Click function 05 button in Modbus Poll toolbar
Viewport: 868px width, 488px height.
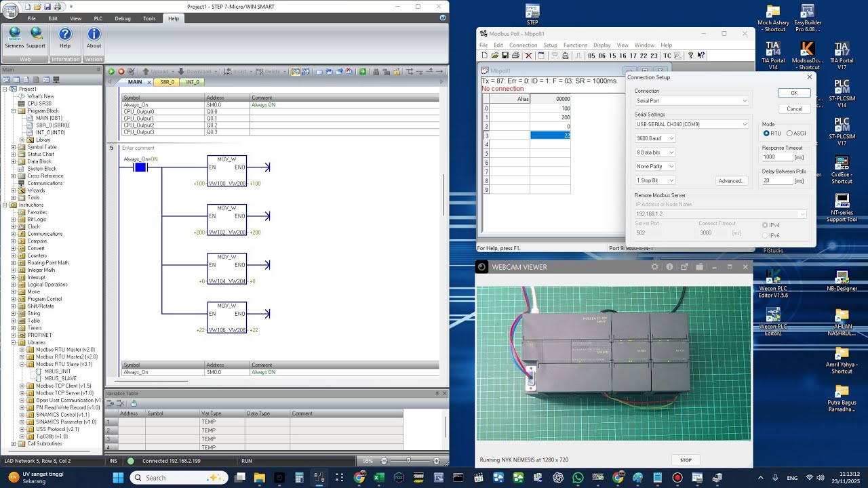coord(592,56)
